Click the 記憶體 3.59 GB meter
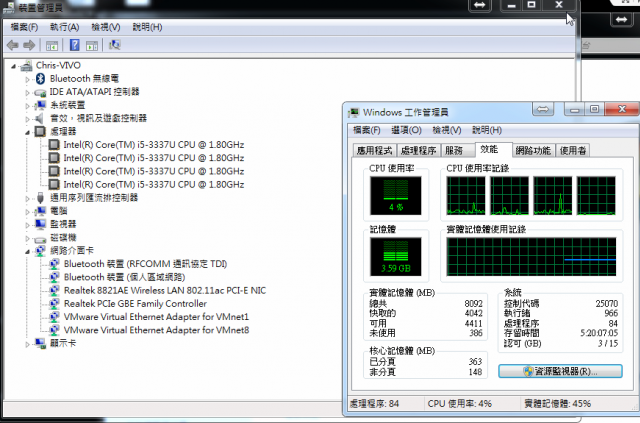640x423 pixels. 396,257
